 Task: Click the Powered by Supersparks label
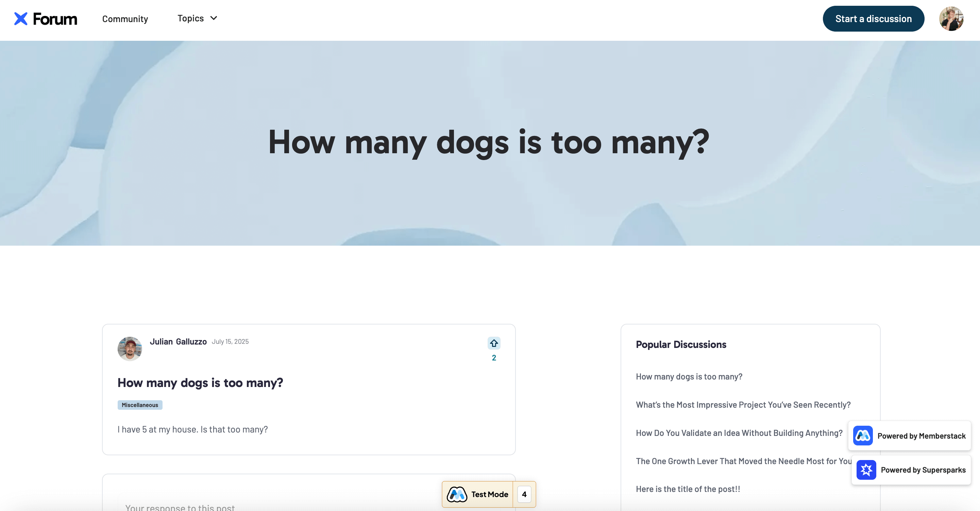(923, 470)
